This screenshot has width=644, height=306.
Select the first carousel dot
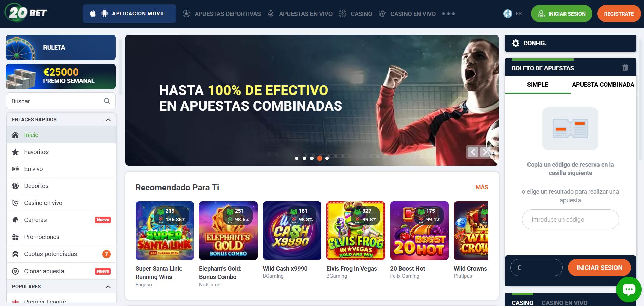[297, 158]
